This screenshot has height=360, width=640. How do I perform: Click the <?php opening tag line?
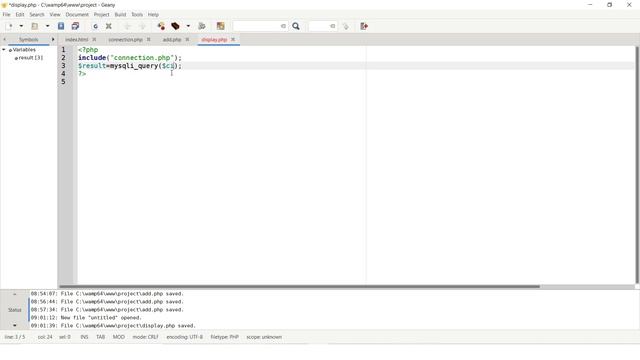(88, 50)
